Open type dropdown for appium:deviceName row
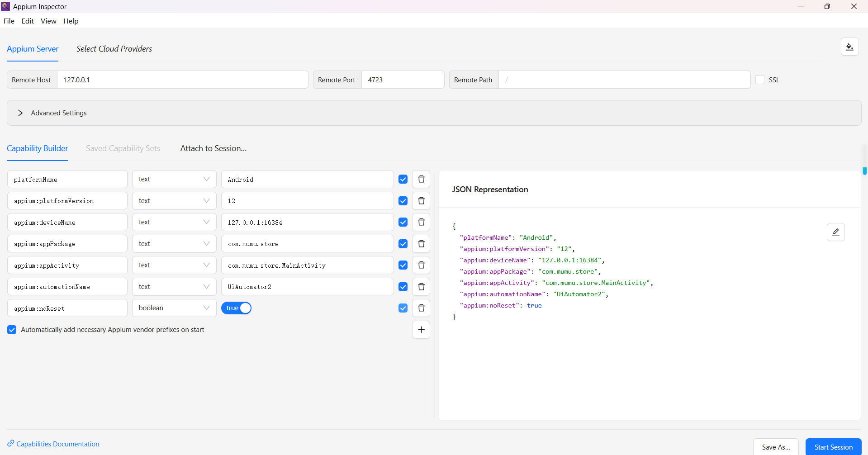868x455 pixels. 174,222
